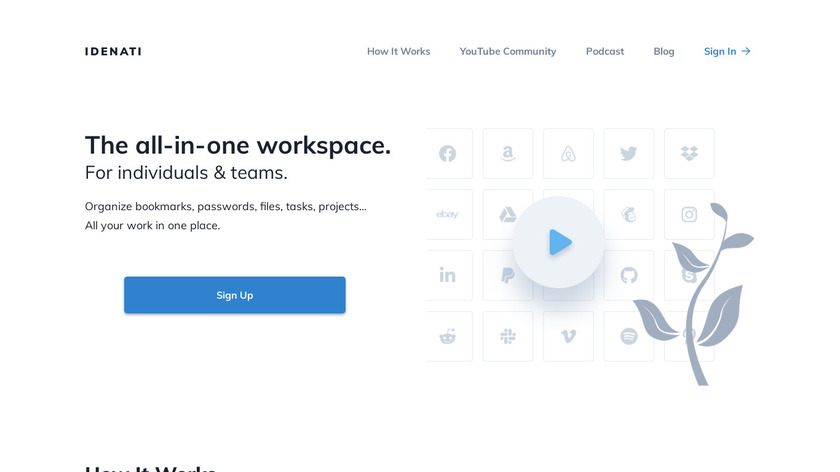Choose the Twitter bird icon

pos(629,154)
